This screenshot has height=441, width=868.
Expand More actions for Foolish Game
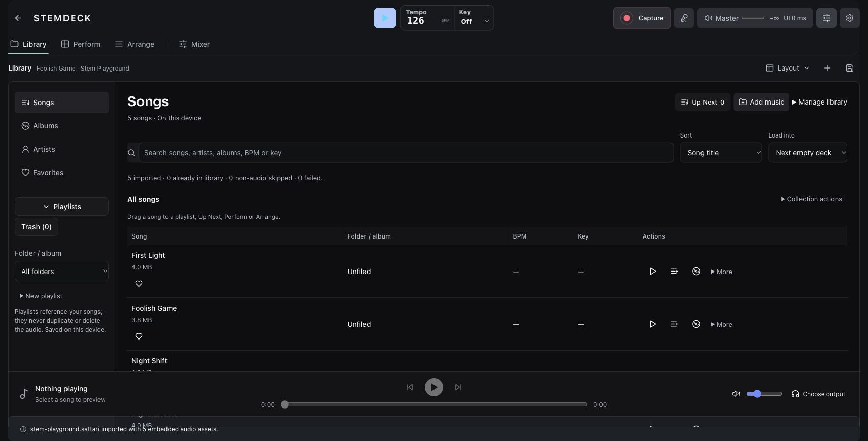(x=721, y=324)
